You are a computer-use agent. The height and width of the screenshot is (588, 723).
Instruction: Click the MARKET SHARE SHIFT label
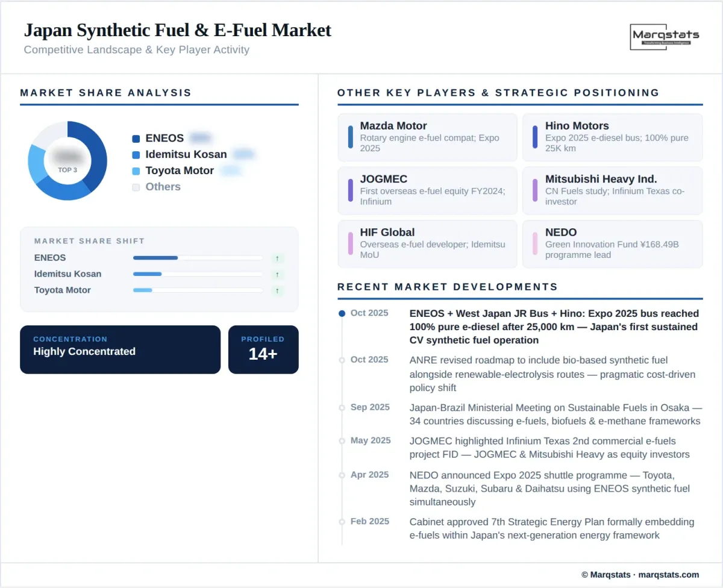tap(89, 241)
